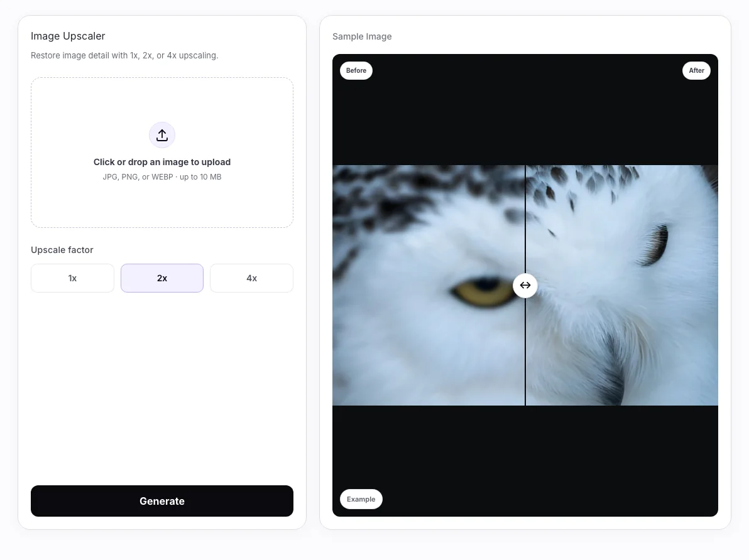Click the After label badge
749x560 pixels.
(696, 71)
